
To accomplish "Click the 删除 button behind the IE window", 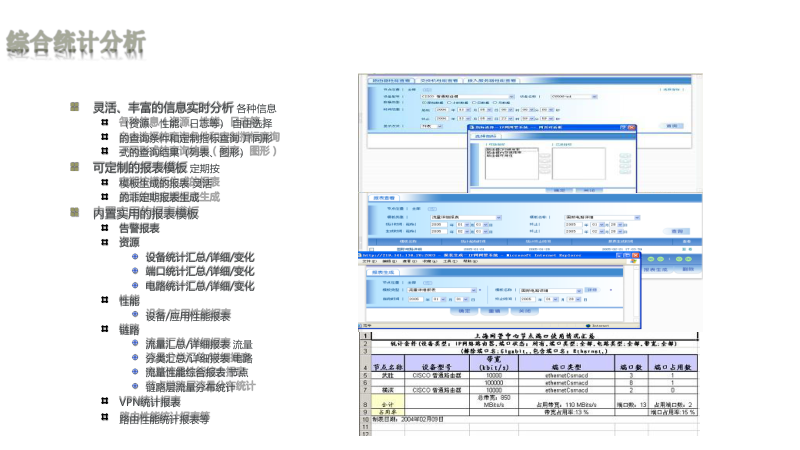I will (x=688, y=269).
